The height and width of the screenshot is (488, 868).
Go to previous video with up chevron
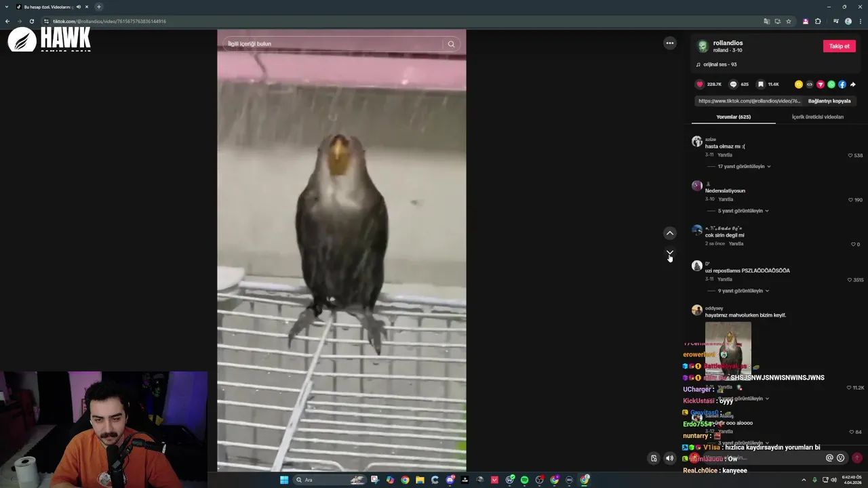point(670,232)
